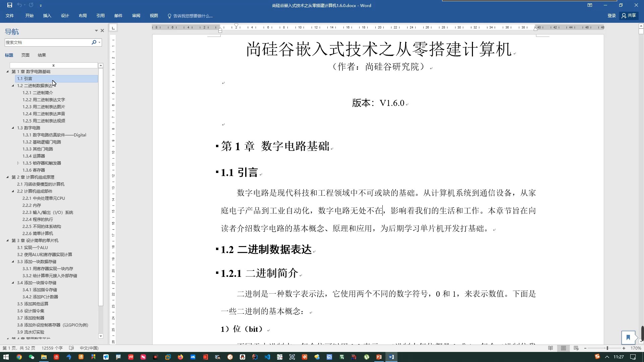The height and width of the screenshot is (362, 644).
Task: Select the 结果 navigation tab
Action: pos(42,55)
